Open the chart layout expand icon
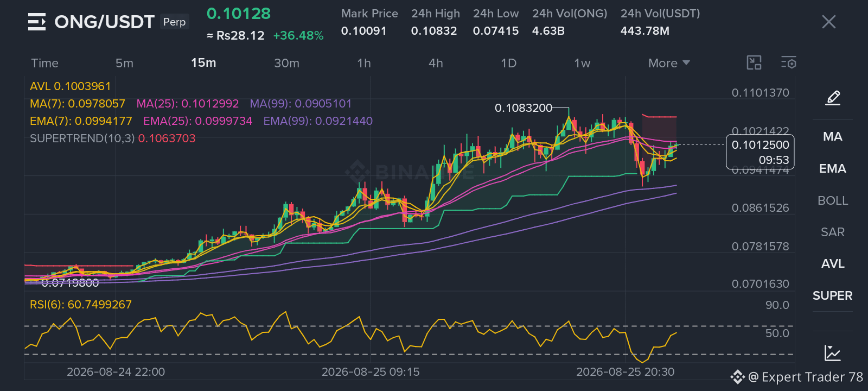This screenshot has height=391, width=868. click(x=754, y=63)
